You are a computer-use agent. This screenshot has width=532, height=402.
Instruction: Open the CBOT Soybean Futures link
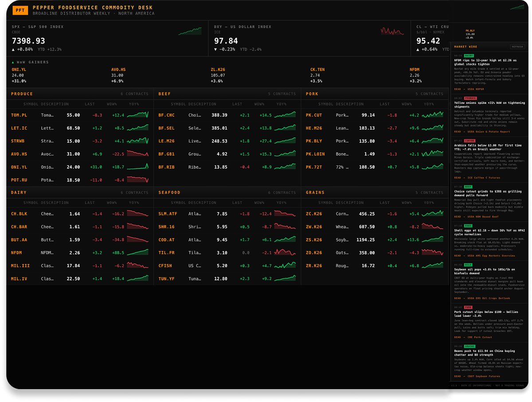(x=477, y=376)
